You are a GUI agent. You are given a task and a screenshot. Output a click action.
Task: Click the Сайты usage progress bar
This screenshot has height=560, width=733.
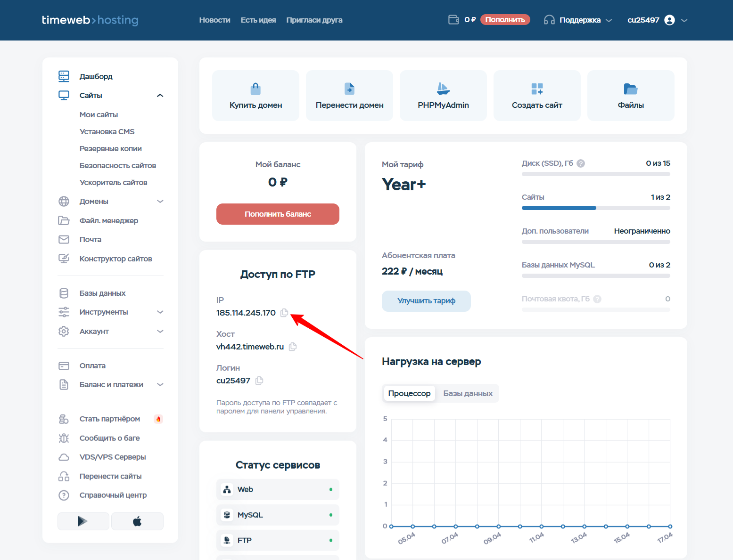[596, 208]
